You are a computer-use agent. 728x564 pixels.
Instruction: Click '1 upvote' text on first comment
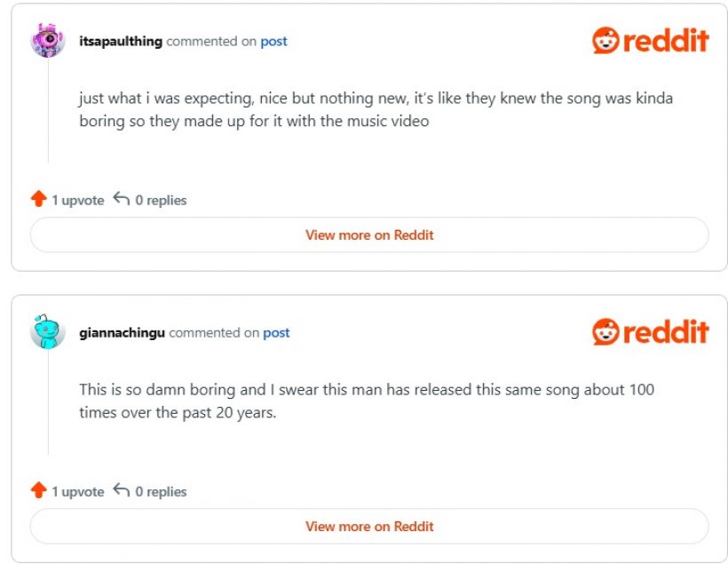pos(78,201)
